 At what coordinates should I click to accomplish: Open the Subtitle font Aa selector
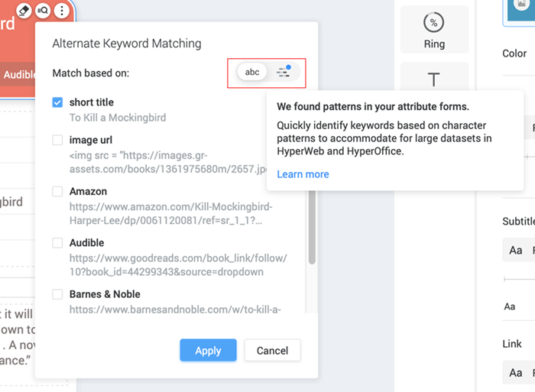pos(516,251)
